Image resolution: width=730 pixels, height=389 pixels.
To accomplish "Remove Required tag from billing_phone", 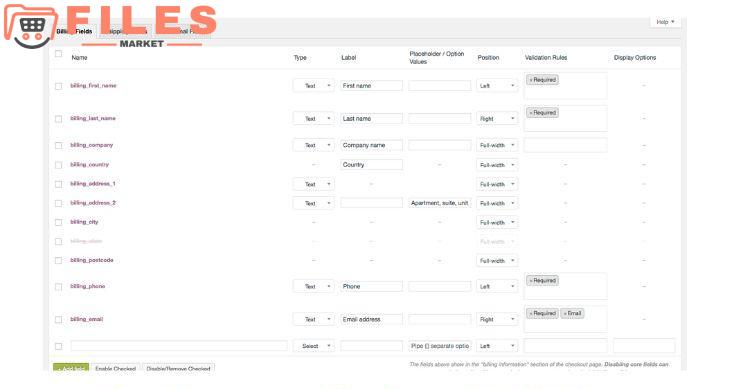I will 531,281.
